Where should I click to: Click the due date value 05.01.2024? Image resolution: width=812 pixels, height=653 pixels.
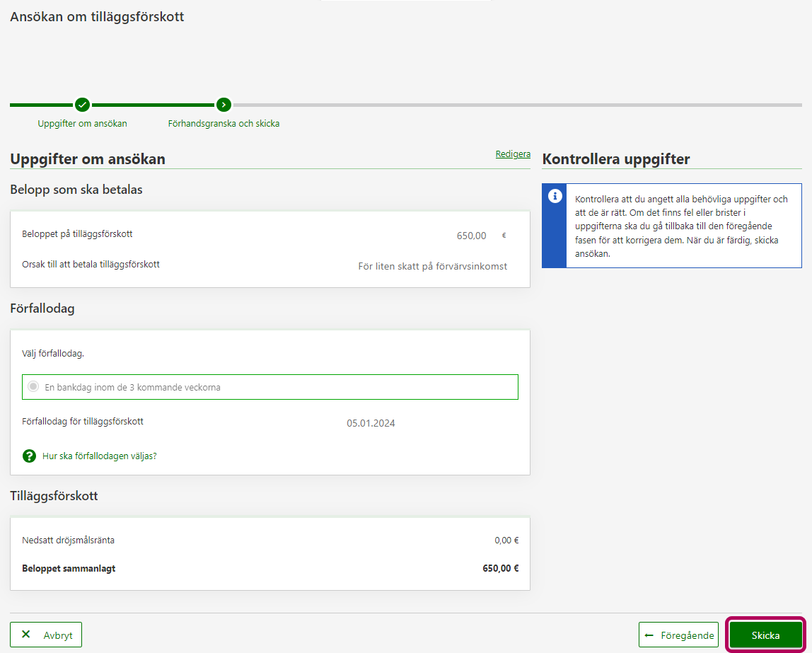(371, 424)
